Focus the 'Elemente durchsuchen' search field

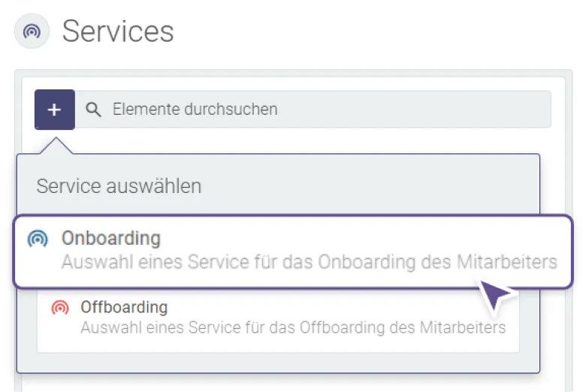(313, 109)
